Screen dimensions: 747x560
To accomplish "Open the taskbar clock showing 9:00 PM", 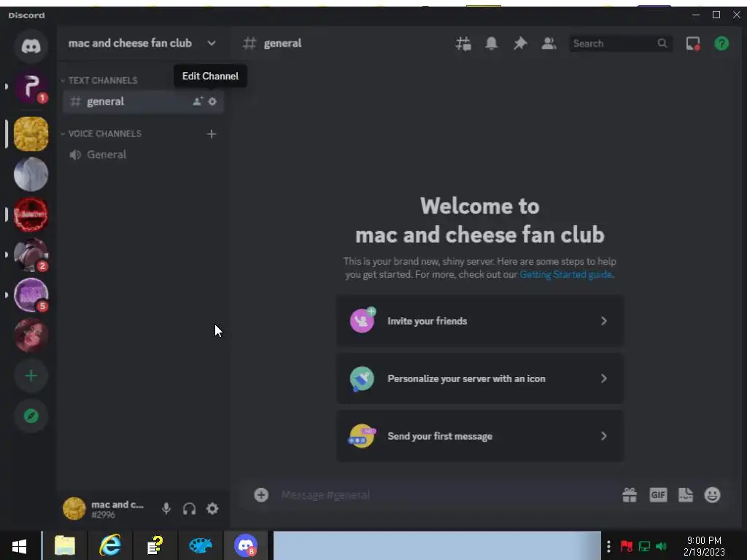I will (x=704, y=546).
